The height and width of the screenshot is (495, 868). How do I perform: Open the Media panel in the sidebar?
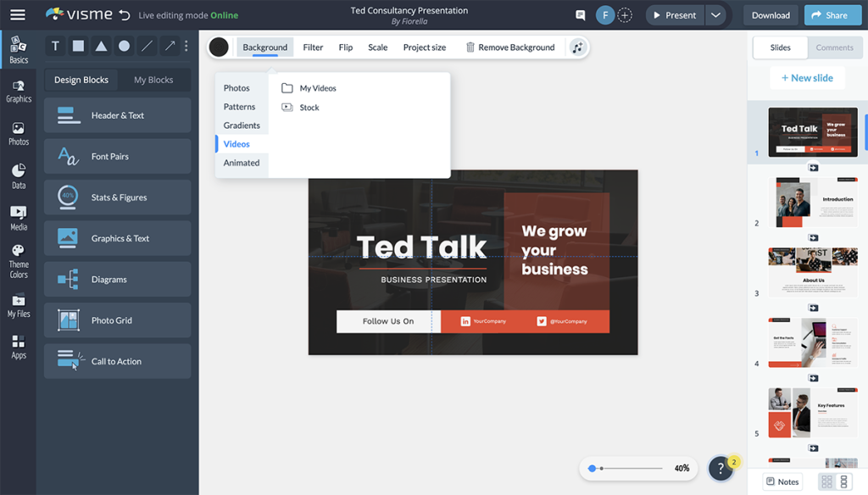18,215
